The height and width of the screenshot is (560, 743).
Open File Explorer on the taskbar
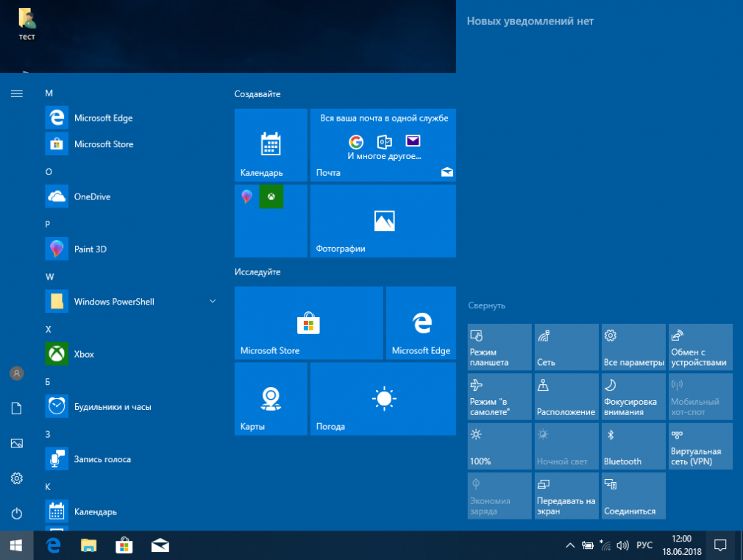[88, 546]
